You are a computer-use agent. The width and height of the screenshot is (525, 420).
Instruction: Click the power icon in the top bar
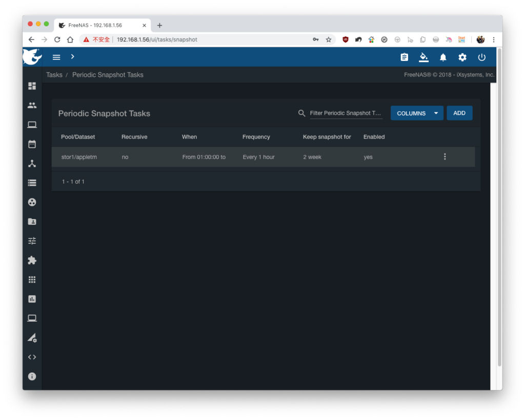click(482, 57)
